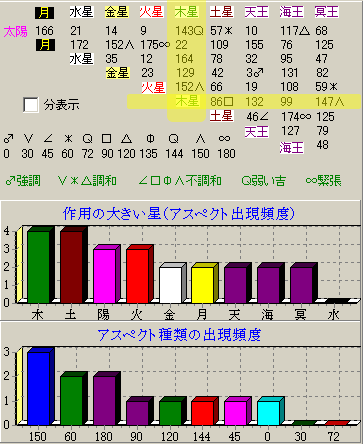
Task: Select cell 143Q under 木星
Action: [x=189, y=31]
